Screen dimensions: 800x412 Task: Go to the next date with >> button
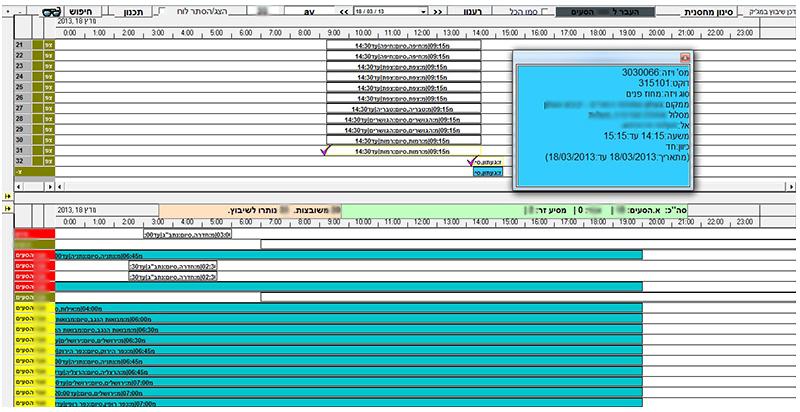pos(438,11)
